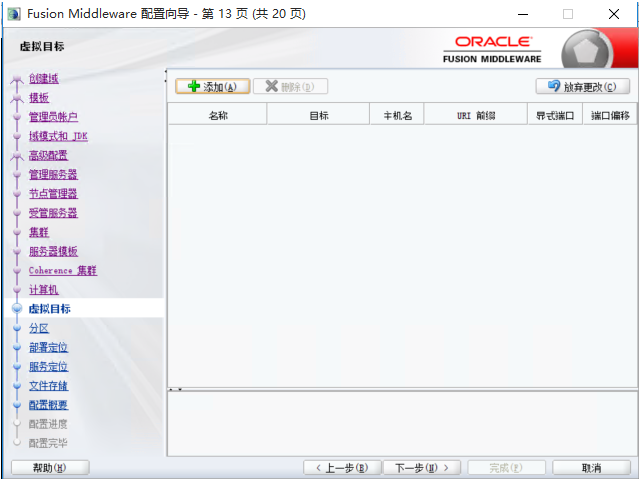Click the step node icon beside 高级配置
This screenshot has height=479, width=641.
17,156
